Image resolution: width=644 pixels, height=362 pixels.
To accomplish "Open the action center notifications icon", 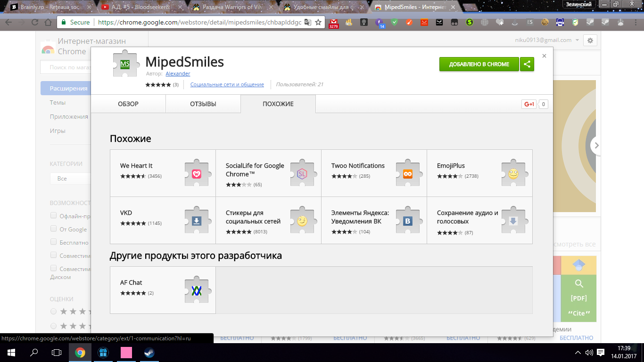I will [601, 353].
